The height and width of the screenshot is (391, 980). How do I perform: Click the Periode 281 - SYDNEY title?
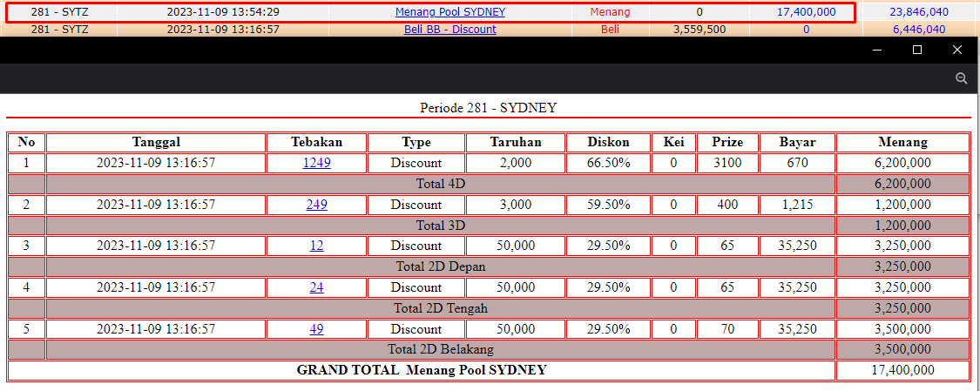pos(488,108)
